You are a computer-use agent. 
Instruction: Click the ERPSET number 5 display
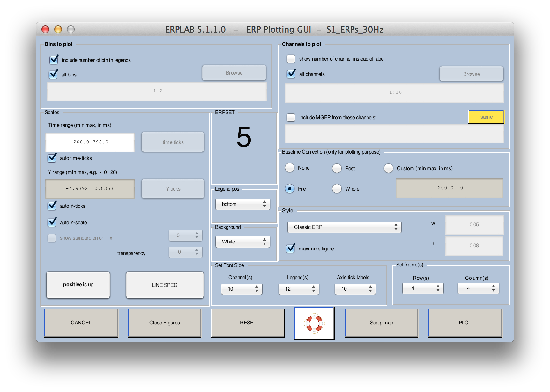pos(244,137)
